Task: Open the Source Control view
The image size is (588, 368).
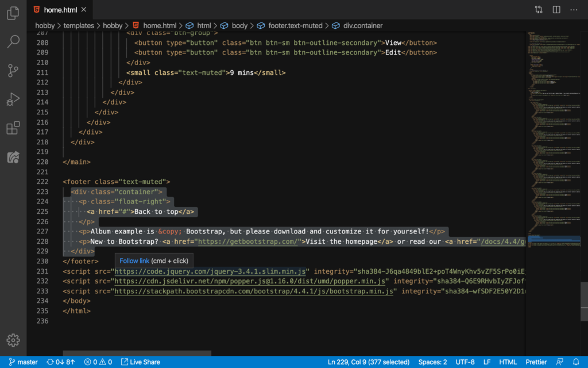Action: 13,71
